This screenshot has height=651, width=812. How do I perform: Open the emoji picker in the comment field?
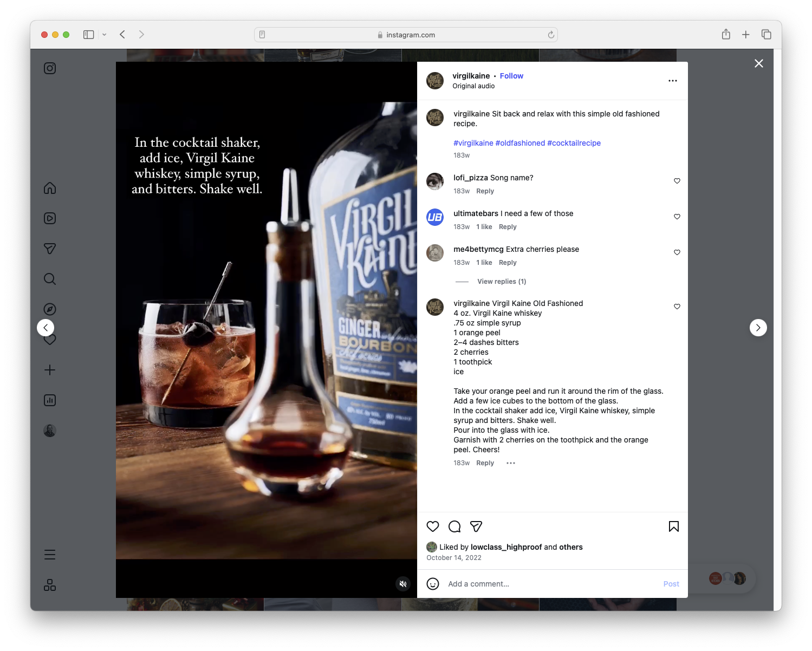(x=432, y=584)
